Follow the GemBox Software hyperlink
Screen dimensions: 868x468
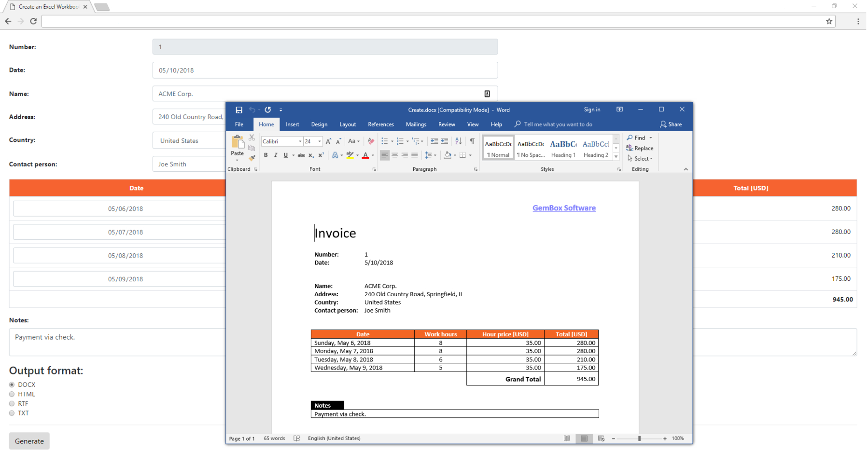(x=564, y=208)
